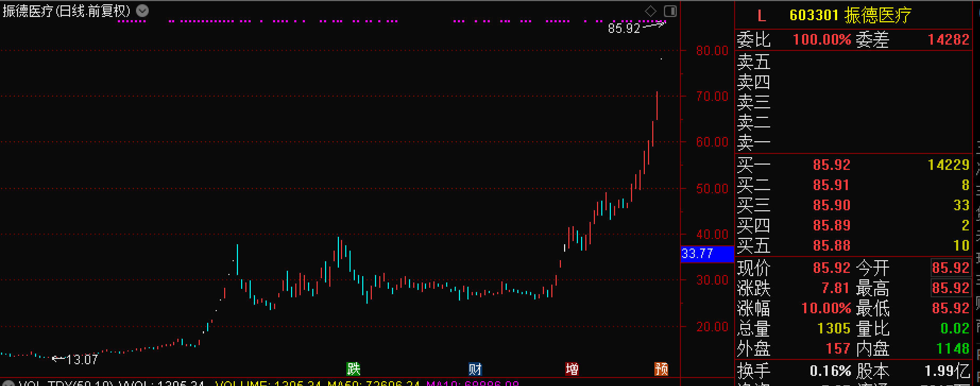The image size is (980, 386).
Task: Select the 卖一 row label
Action: [754, 142]
